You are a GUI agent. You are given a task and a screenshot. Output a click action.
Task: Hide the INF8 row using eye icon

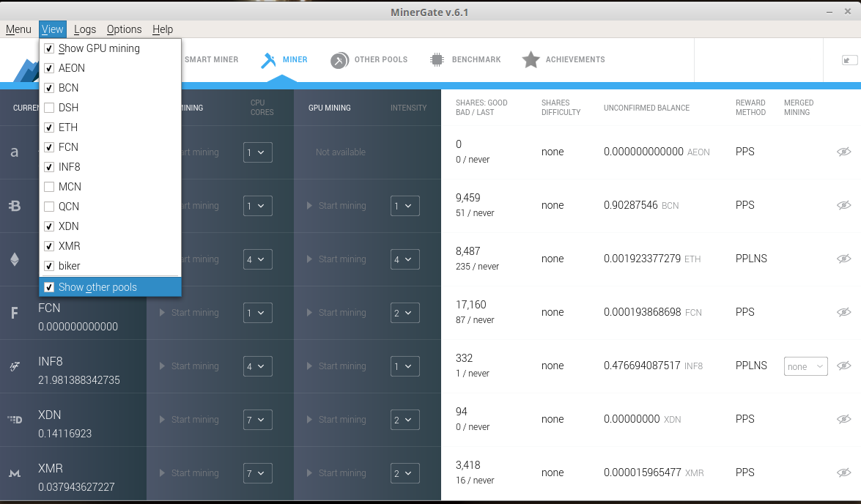(x=844, y=366)
